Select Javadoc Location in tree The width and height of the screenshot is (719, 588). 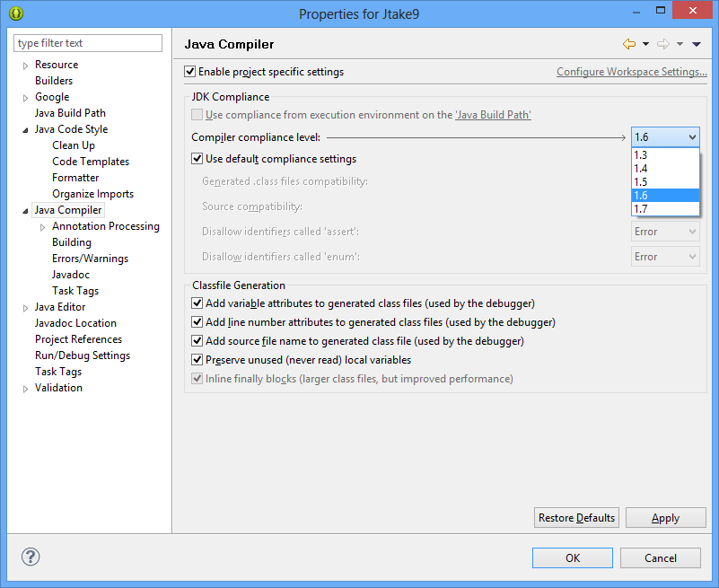click(x=75, y=323)
